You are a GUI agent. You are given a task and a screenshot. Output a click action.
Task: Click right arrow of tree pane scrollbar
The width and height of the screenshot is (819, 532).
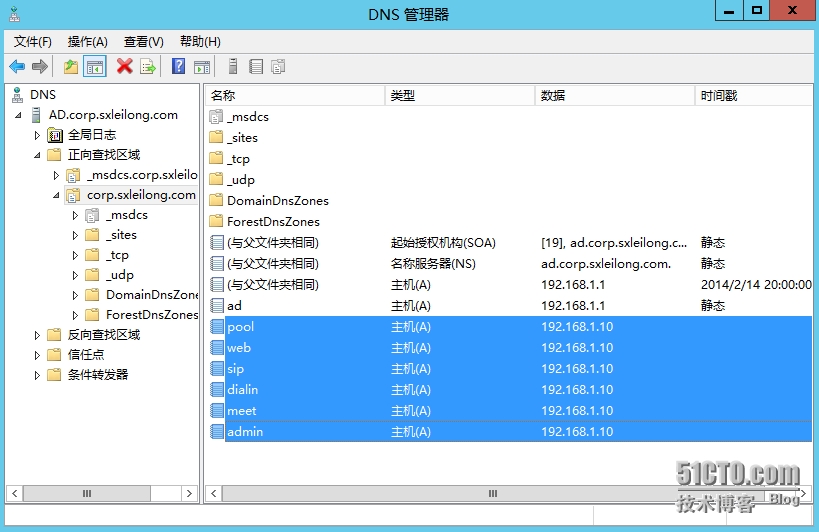(189, 493)
